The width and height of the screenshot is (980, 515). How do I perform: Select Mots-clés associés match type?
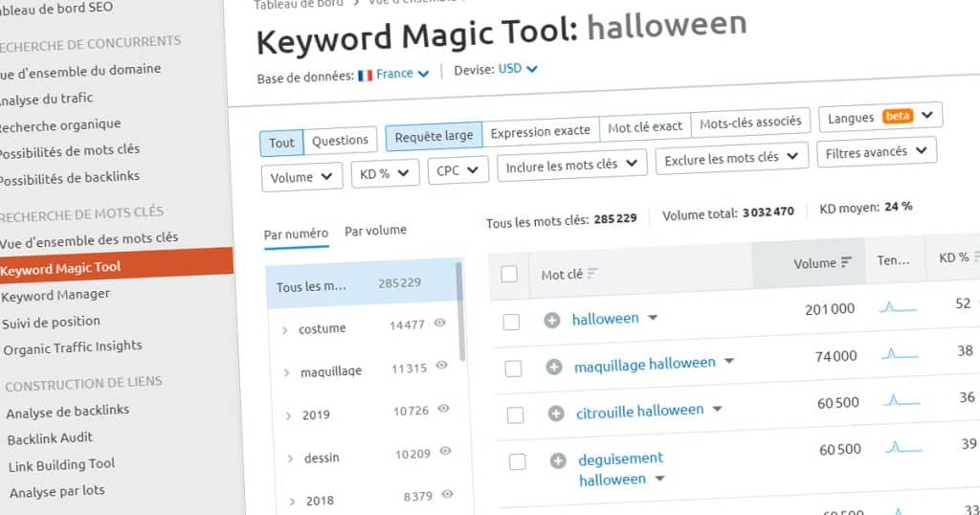point(750,123)
